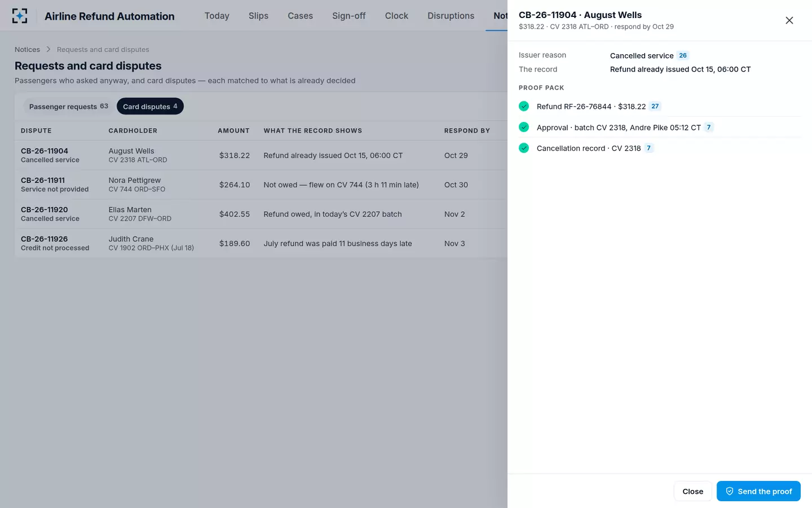Viewport: 812px width, 508px height.
Task: Click 'Not owed — flew on CV 744' record text
Action: pyautogui.click(x=341, y=185)
